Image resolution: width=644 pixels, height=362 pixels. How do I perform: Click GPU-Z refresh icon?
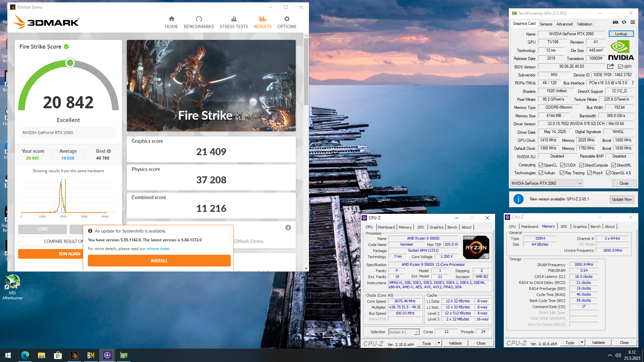624,22
